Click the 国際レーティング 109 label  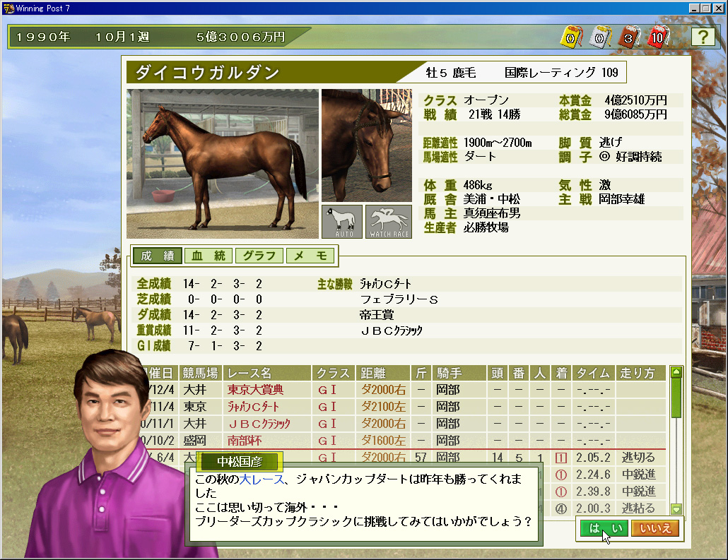(x=561, y=72)
